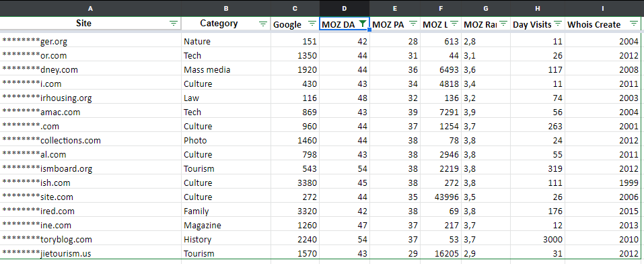644x264 pixels.
Task: Select column D header
Action: click(344, 8)
